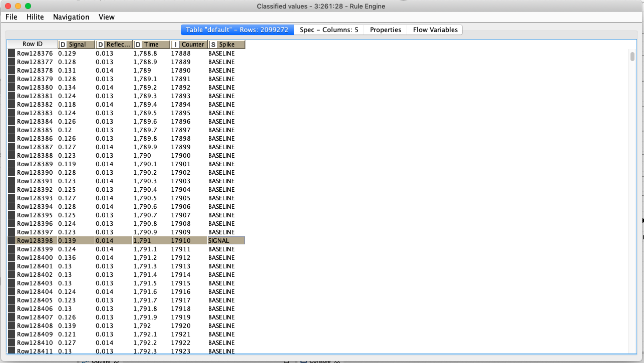Click Time value 1,791

[142, 240]
